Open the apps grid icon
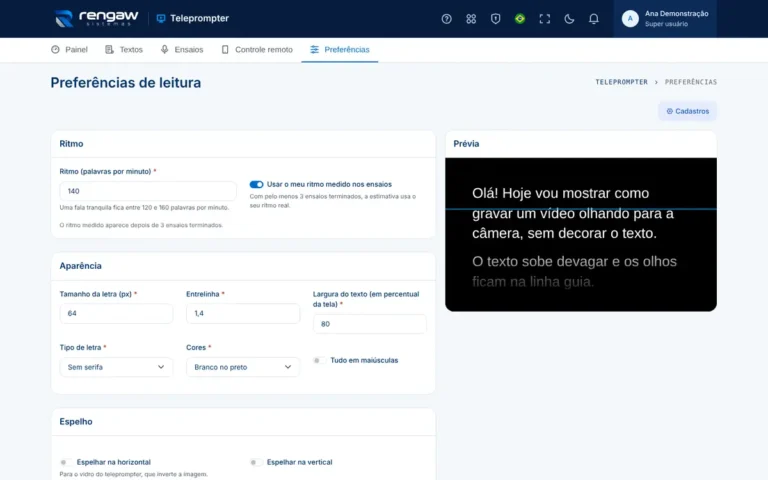The image size is (768, 480). (471, 19)
